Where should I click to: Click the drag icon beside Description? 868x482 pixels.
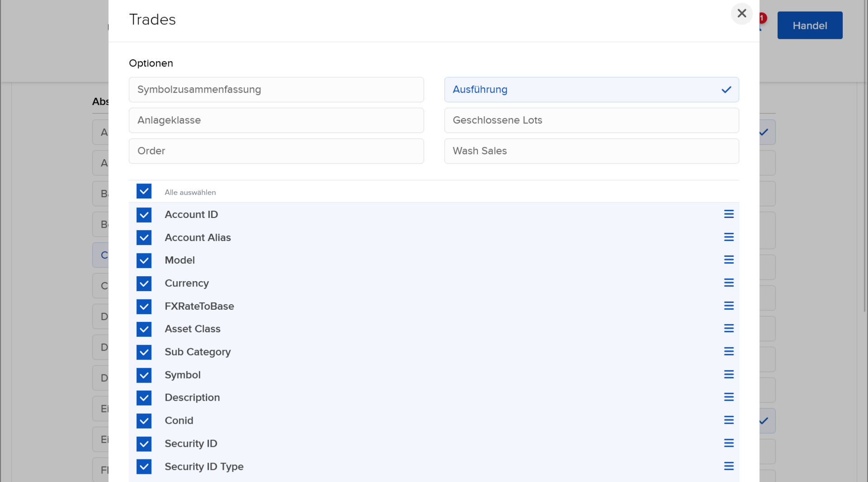[x=728, y=397]
